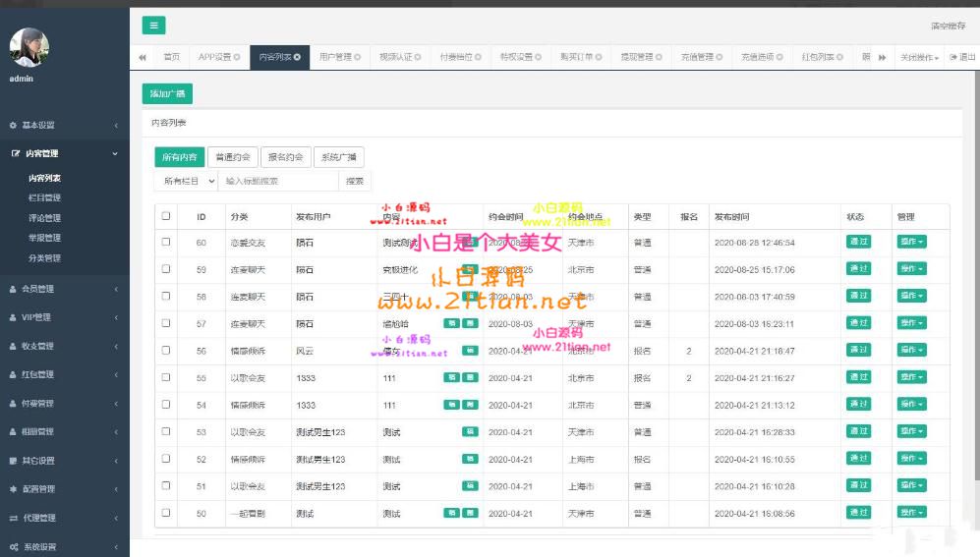The width and height of the screenshot is (980, 557).
Task: Tick the checkbox for row ID 51
Action: pos(165,485)
